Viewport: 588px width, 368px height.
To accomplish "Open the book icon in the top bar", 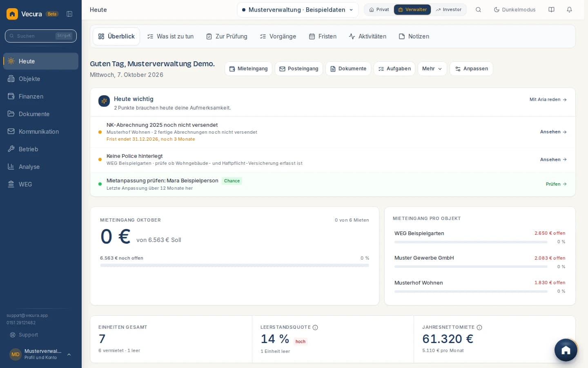I will (551, 10).
